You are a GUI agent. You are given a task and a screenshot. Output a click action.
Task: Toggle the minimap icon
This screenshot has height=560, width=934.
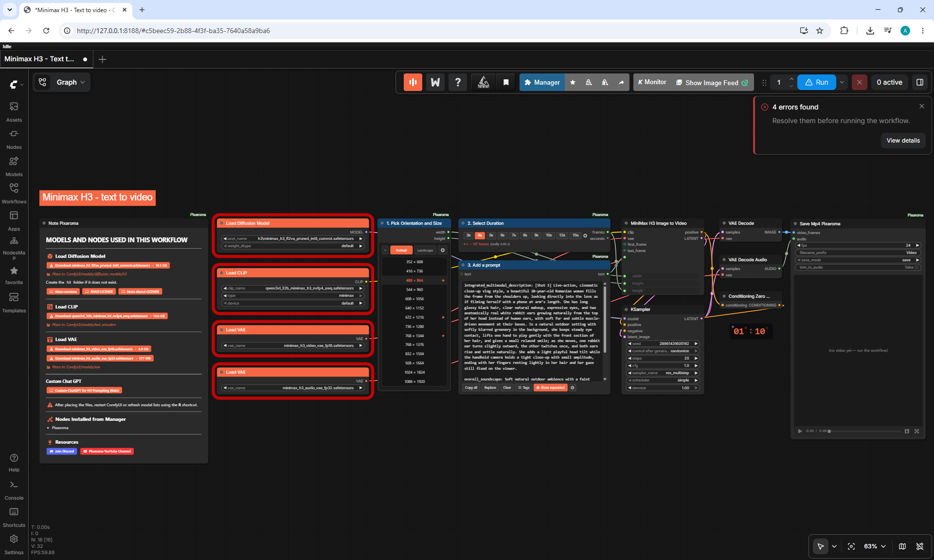(902, 546)
